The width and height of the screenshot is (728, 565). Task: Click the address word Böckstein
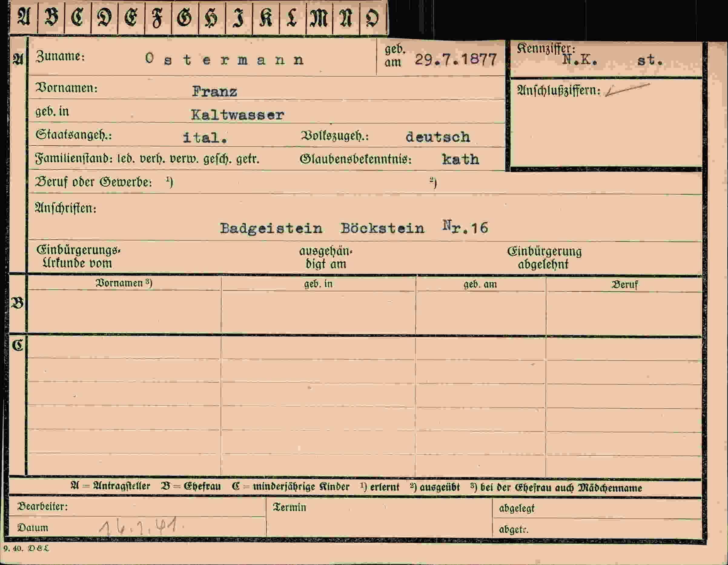pyautogui.click(x=382, y=228)
